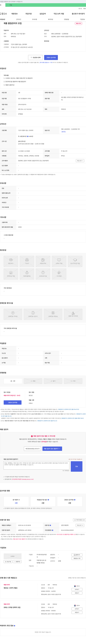Click the company 홈페이지 button
86x644 pixels.
coord(77,555)
